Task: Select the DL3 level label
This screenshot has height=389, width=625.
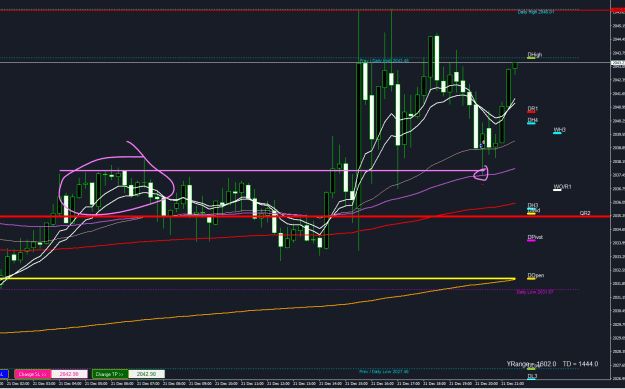Action: (532, 376)
